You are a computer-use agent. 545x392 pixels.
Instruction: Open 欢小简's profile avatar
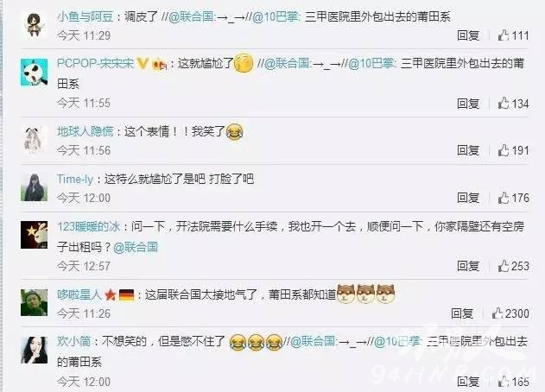[x=34, y=350]
